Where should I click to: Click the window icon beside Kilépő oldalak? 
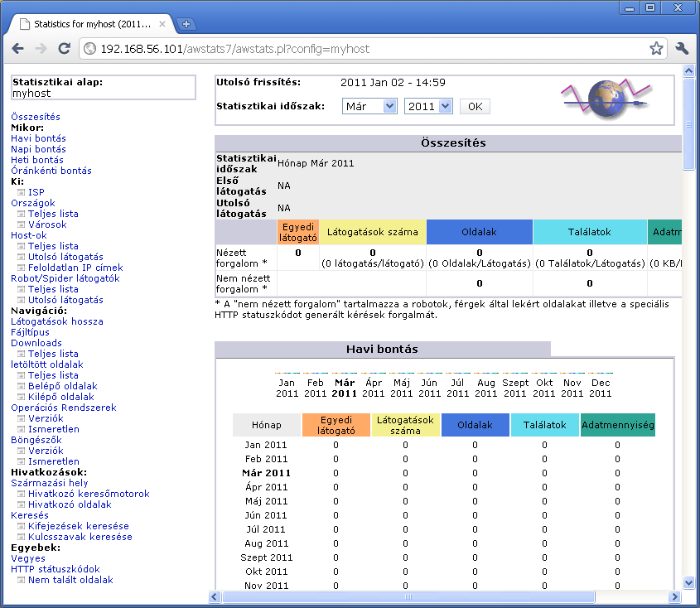(x=21, y=397)
